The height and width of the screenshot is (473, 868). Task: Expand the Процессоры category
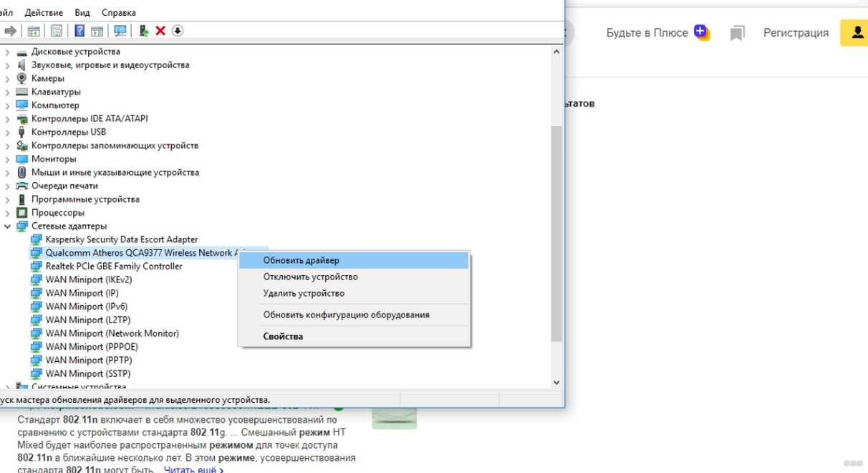pyautogui.click(x=7, y=213)
